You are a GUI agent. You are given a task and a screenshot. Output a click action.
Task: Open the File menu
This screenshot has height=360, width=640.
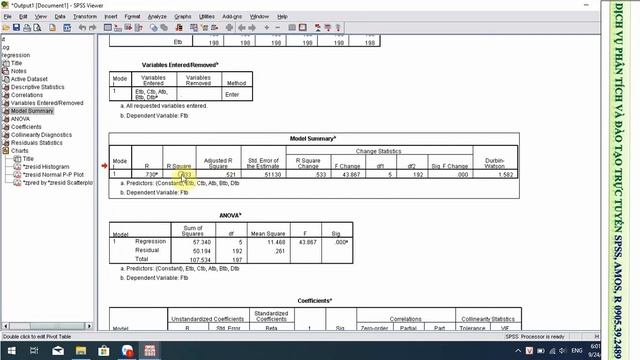point(8,17)
